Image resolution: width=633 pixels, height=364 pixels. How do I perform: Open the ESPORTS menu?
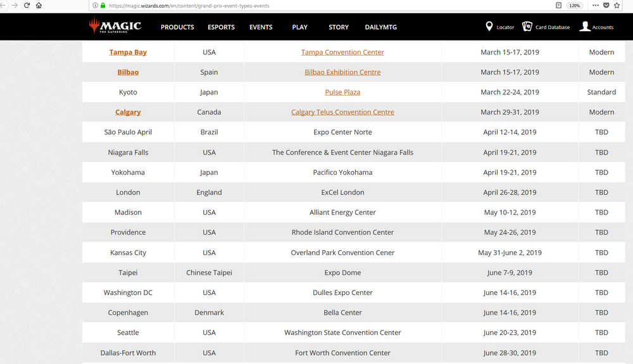coord(221,27)
